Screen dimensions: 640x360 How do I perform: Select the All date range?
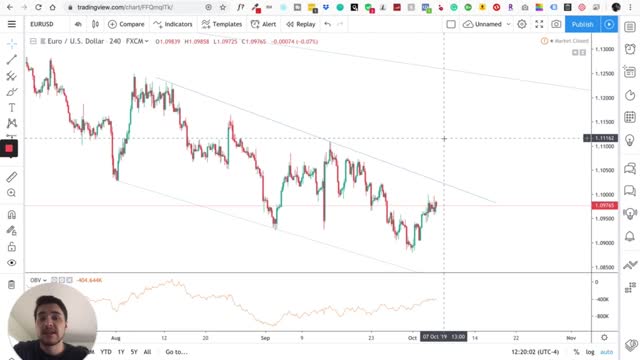coord(147,351)
